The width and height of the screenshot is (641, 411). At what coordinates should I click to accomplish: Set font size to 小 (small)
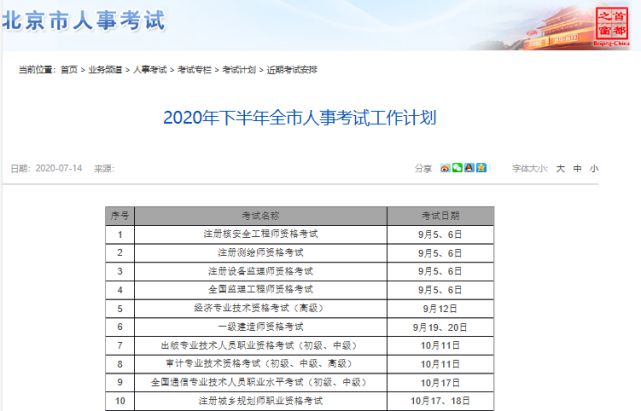[x=594, y=168]
